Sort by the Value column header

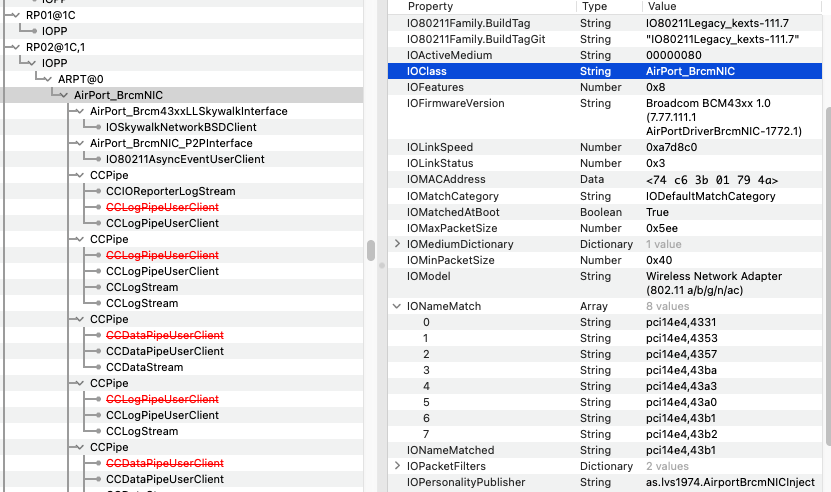[662, 6]
